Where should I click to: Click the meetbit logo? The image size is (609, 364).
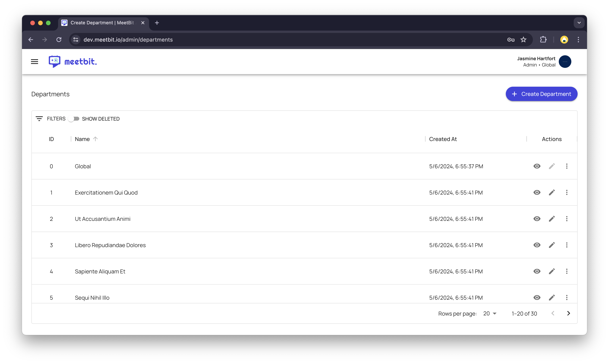pyautogui.click(x=73, y=62)
